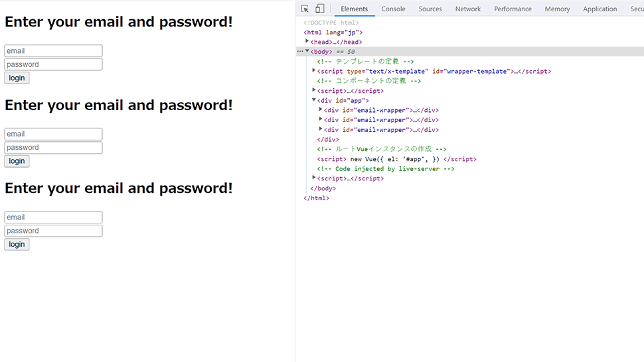This screenshot has height=362, width=644.
Task: Expand the third email-wrapper div
Action: coord(321,129)
